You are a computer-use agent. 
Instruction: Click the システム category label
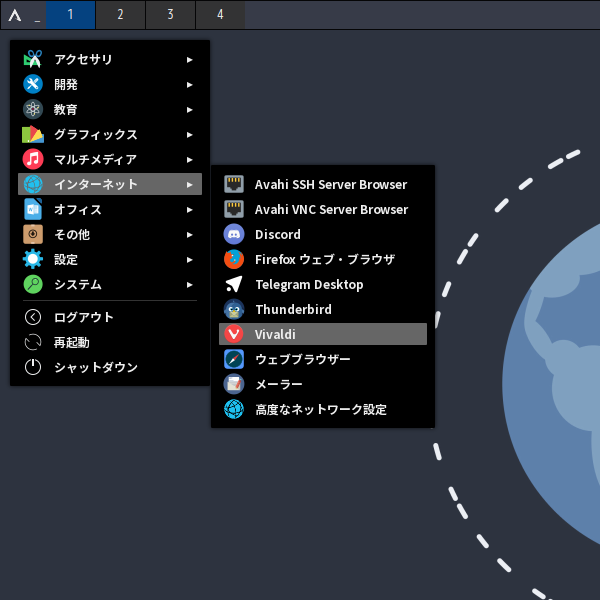tap(78, 284)
